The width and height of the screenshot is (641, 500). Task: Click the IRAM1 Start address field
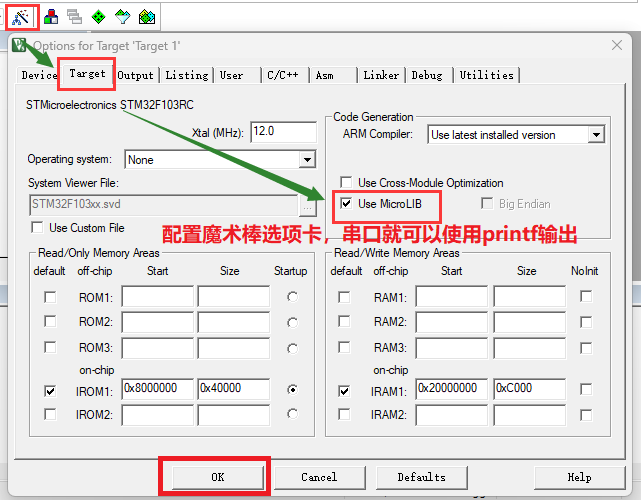[452, 388]
